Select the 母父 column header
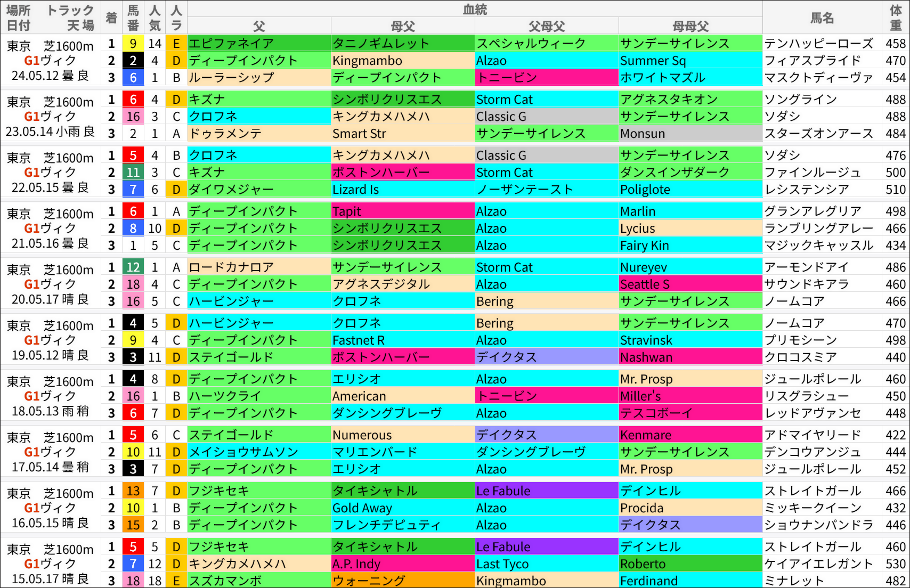Screen dimensions: 910x588 coord(403,26)
